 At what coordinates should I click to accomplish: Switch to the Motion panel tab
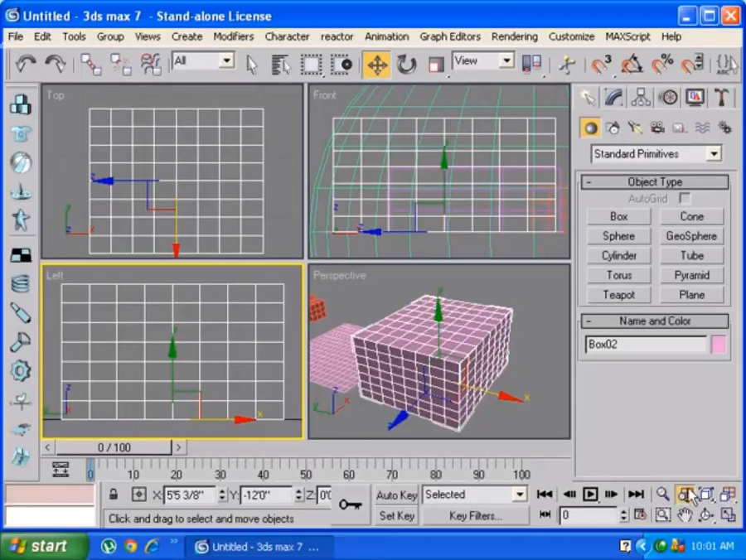pos(668,98)
